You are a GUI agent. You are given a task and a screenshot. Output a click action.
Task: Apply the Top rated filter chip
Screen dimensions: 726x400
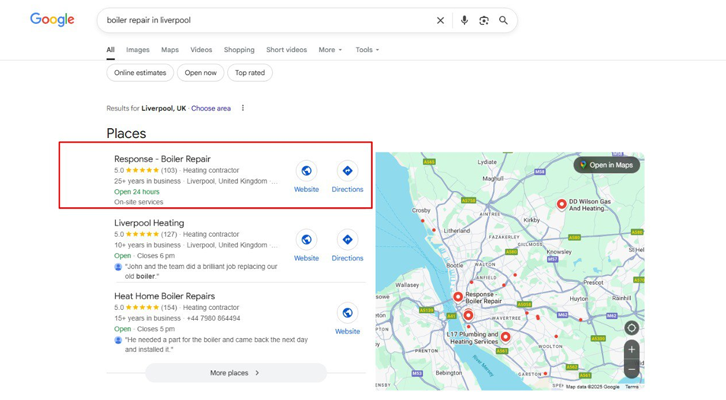coord(250,73)
